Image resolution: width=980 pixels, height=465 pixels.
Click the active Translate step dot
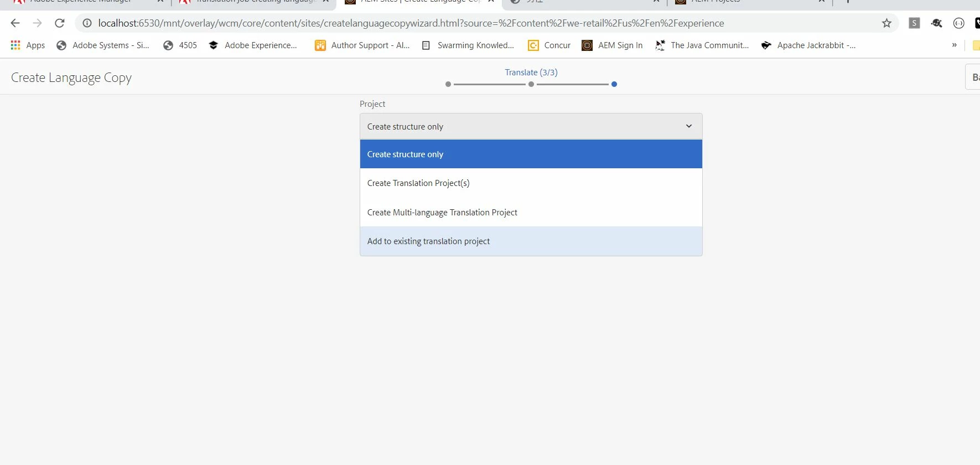[614, 84]
